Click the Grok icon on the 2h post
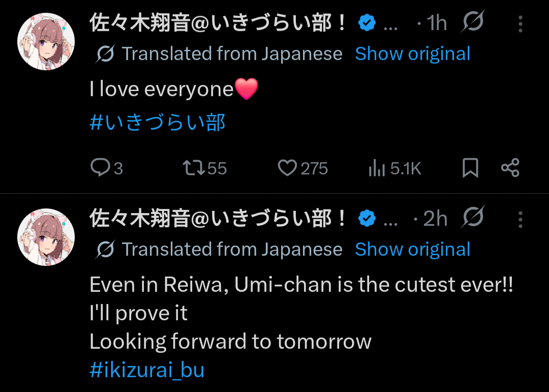 [x=473, y=217]
